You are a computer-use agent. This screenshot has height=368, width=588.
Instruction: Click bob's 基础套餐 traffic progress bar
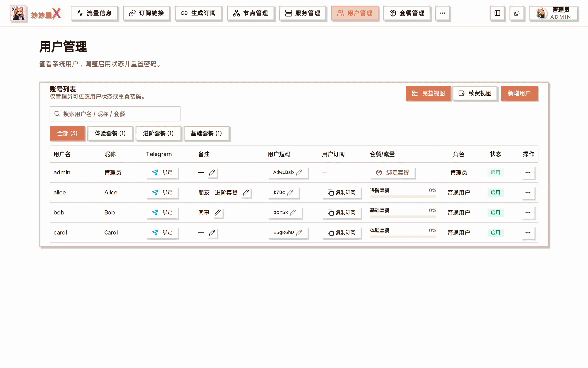(403, 217)
